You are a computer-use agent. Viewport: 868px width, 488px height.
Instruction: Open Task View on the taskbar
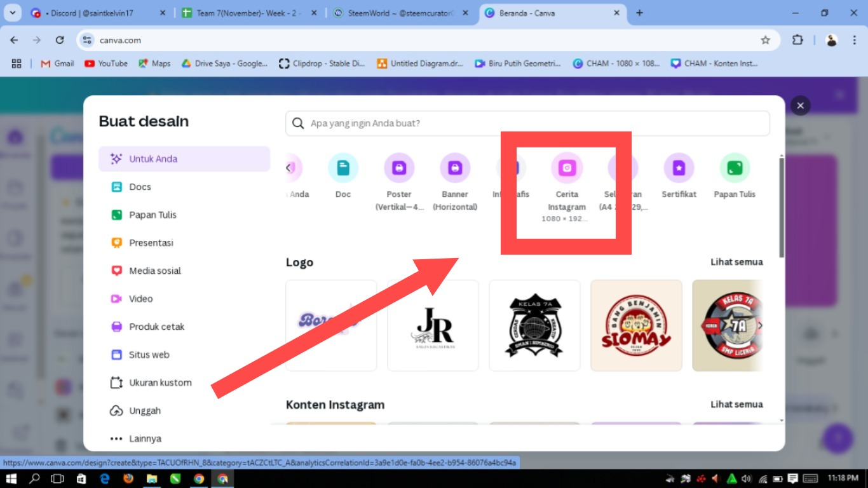coord(57,478)
